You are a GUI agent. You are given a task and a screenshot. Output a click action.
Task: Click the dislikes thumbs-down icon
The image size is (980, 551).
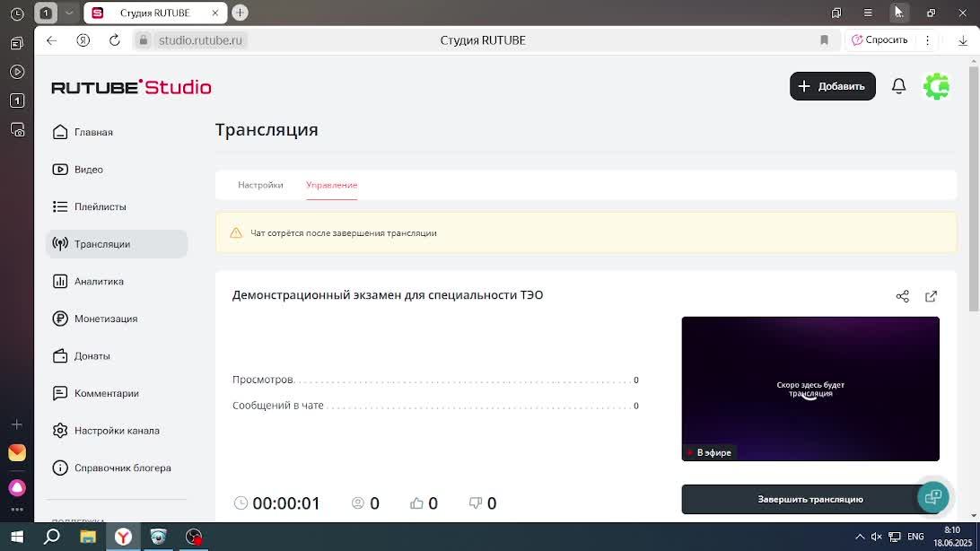point(476,503)
